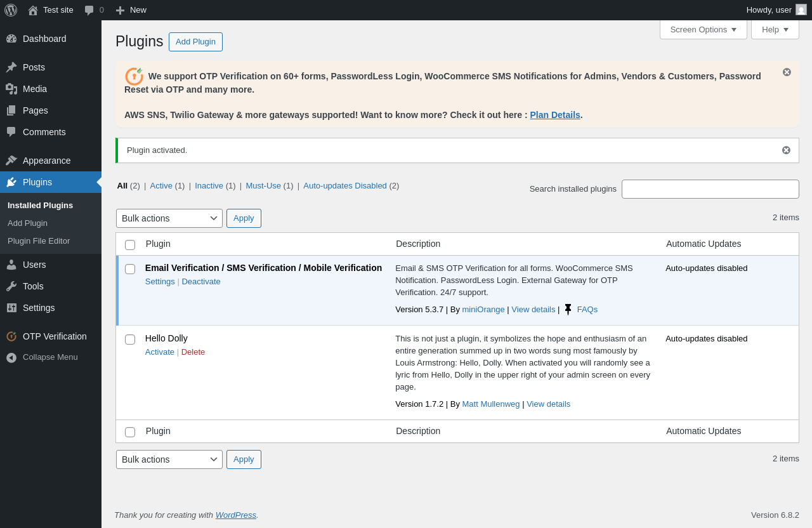Open Settings for Email Verification plugin
The height and width of the screenshot is (528, 812).
pos(160,282)
